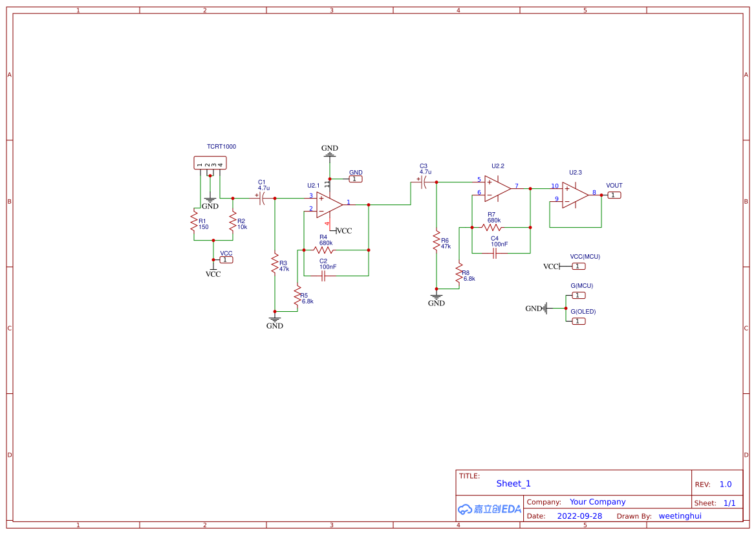The image size is (756, 535).
Task: Click the U2.2 op-amp symbol
Action: point(497,188)
